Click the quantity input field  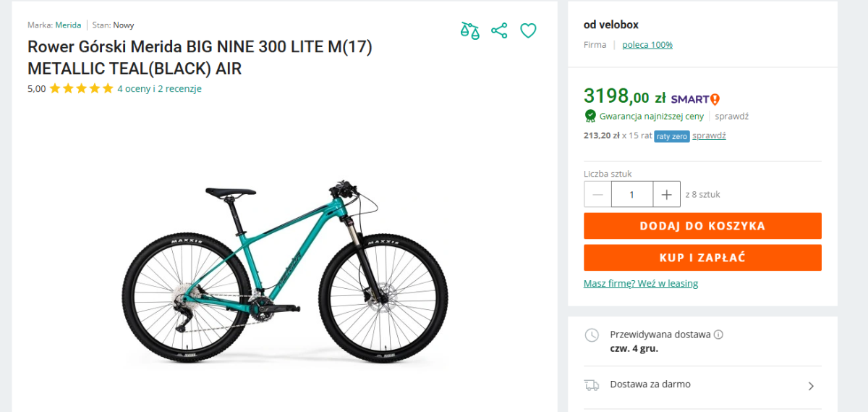[631, 194]
